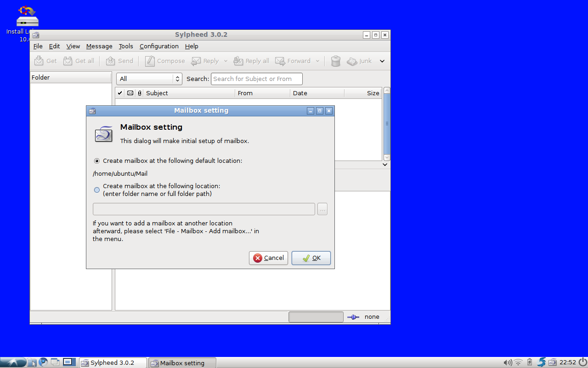Click the Wi-Fi network tray icon
The width and height of the screenshot is (588, 368).
pyautogui.click(x=518, y=362)
